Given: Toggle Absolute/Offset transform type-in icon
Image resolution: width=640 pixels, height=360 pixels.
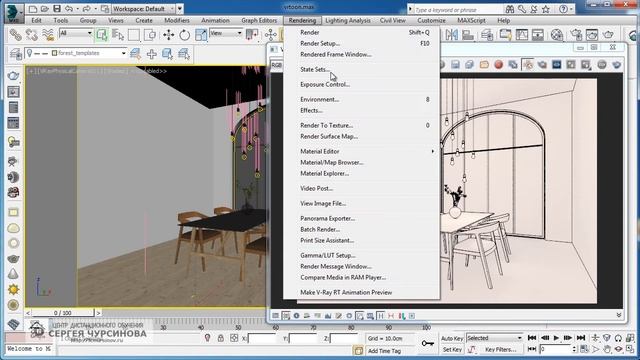Looking at the screenshot, I should [x=234, y=338].
